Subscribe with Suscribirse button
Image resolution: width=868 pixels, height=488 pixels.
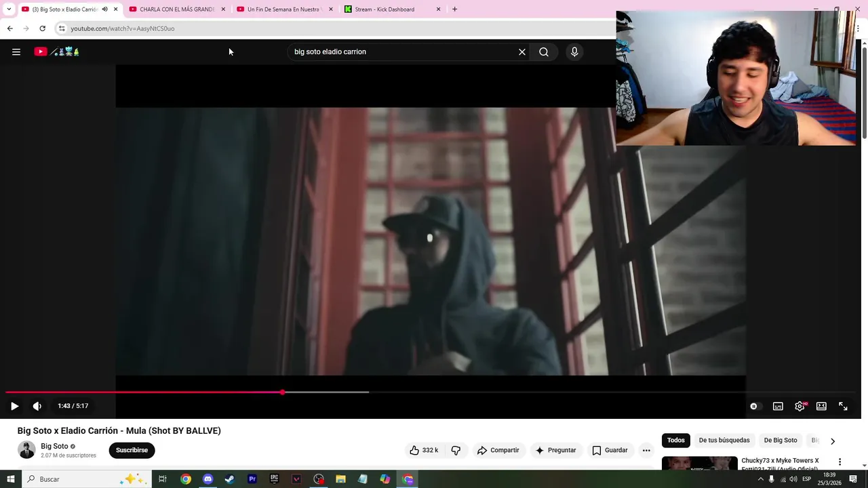click(x=132, y=450)
